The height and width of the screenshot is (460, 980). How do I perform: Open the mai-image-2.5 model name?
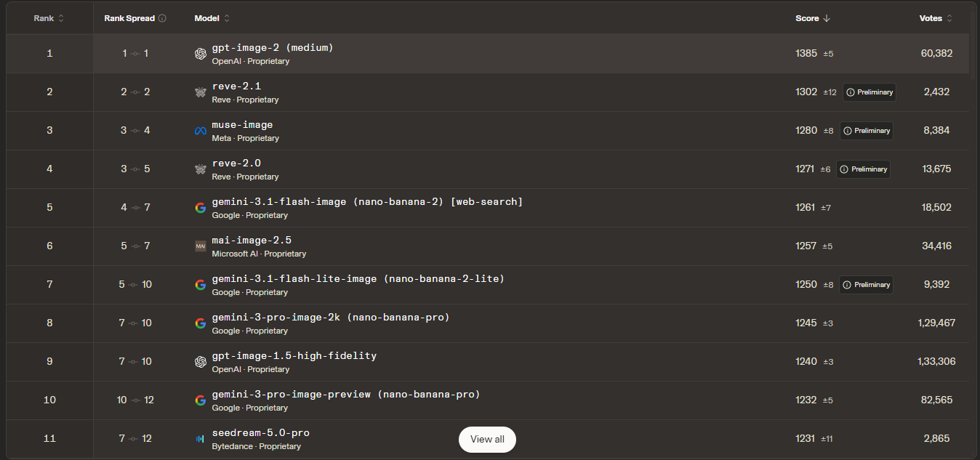(252, 241)
